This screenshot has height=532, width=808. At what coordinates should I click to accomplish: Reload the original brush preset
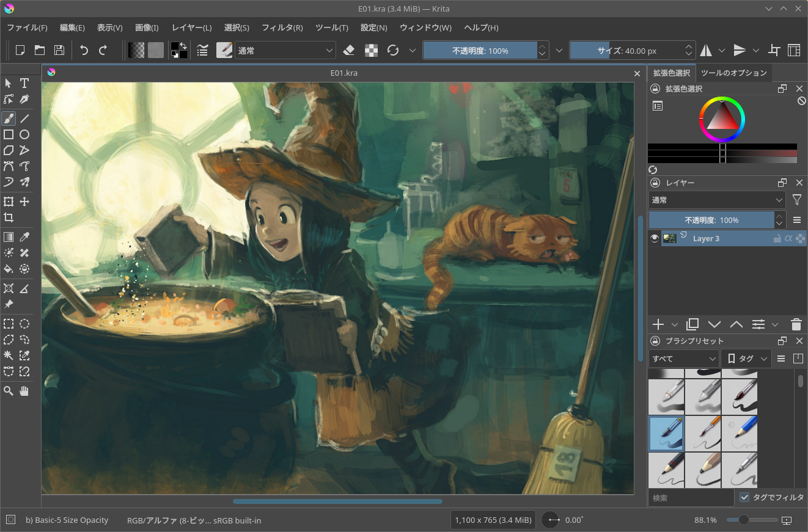(393, 50)
